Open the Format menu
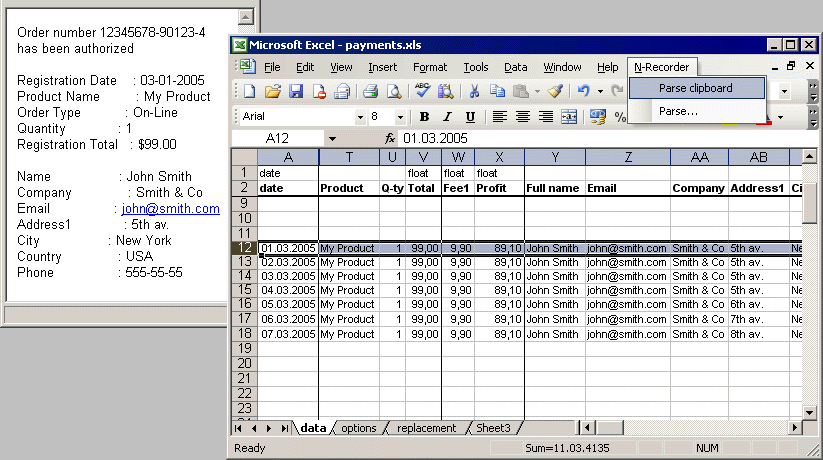823x460 pixels. click(430, 67)
